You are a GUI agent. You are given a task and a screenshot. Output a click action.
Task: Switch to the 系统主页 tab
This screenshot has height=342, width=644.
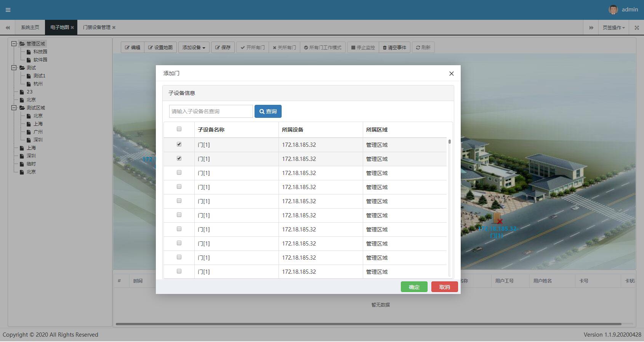point(30,27)
